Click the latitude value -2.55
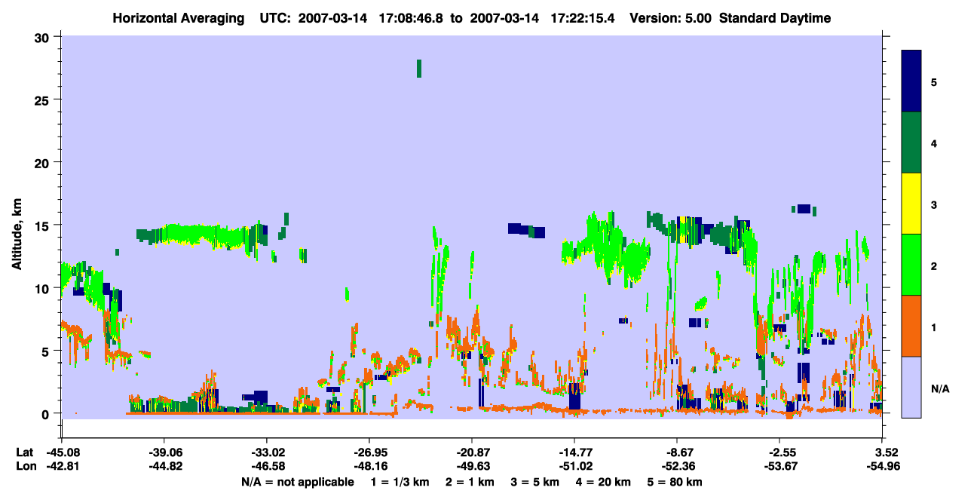 click(779, 452)
